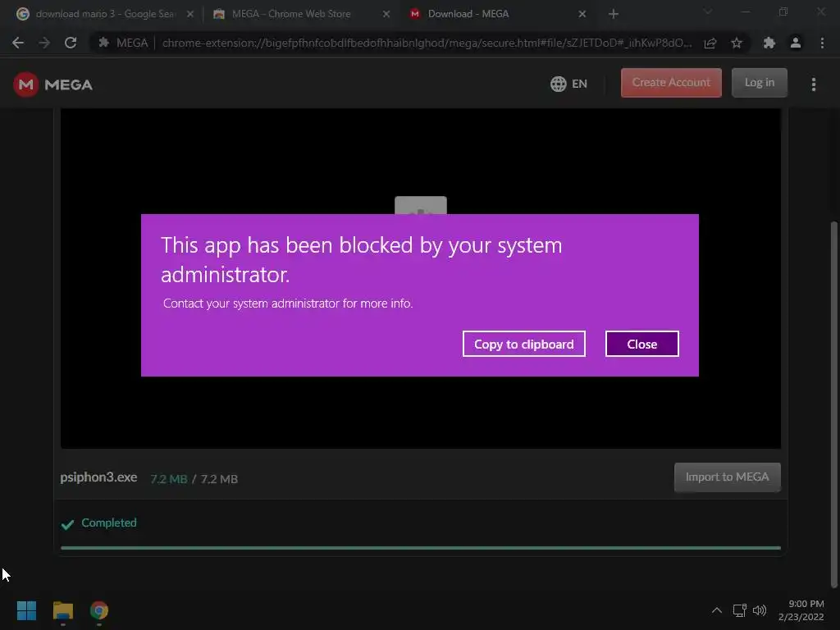This screenshot has height=630, width=840.
Task: Copy the blocked message to clipboard
Action: 523,344
